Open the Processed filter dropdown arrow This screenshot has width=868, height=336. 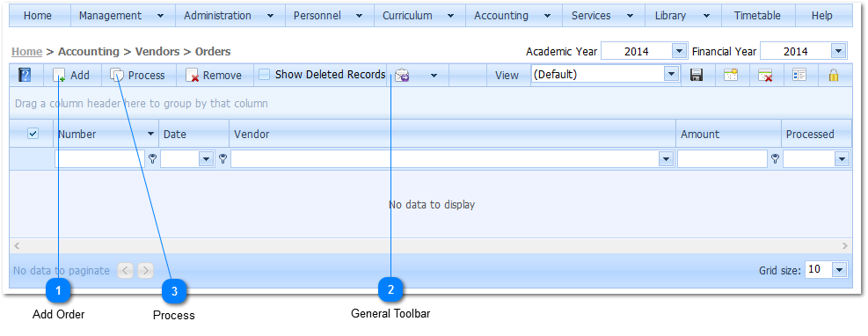pos(842,159)
